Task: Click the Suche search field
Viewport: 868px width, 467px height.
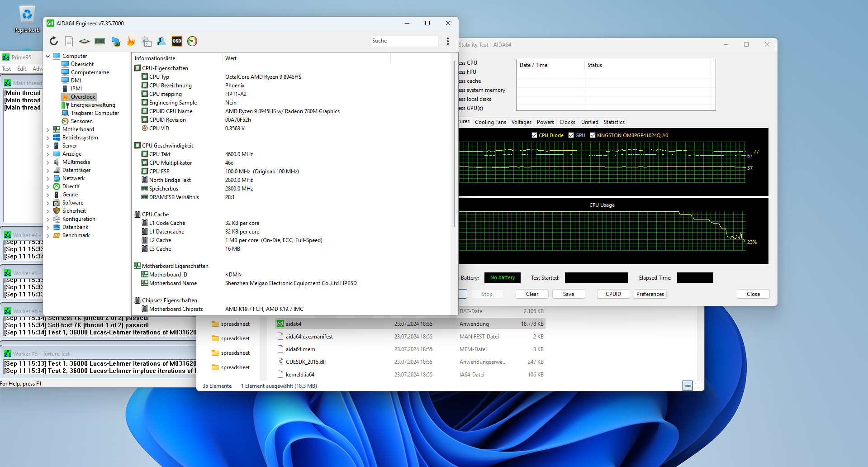Action: click(404, 41)
